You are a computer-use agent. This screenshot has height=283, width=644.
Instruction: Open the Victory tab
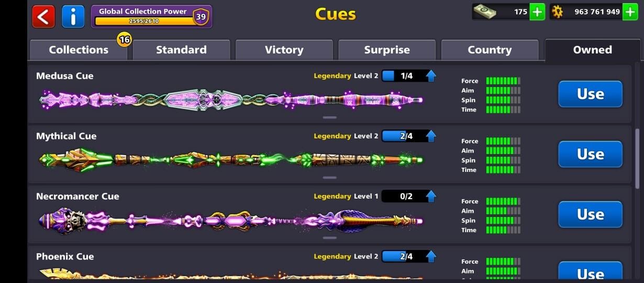pyautogui.click(x=284, y=50)
